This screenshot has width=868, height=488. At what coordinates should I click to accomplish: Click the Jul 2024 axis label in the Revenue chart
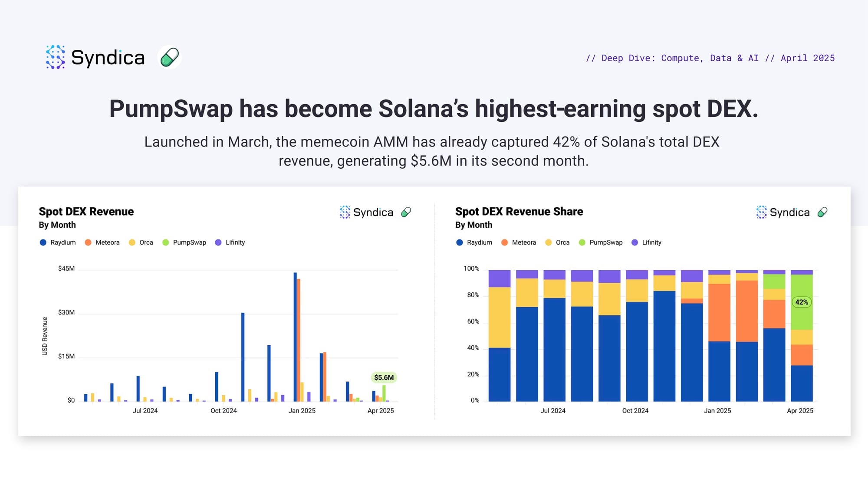[x=145, y=411]
